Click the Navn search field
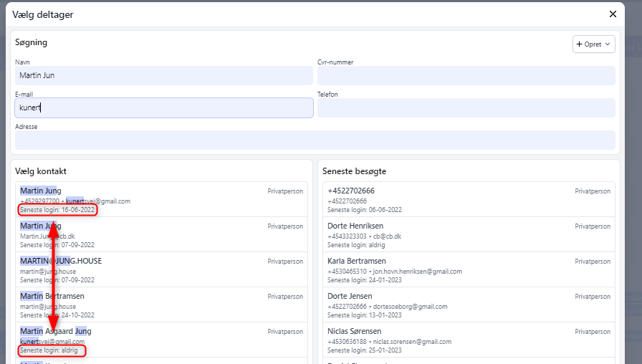The image size is (642, 364). click(163, 75)
